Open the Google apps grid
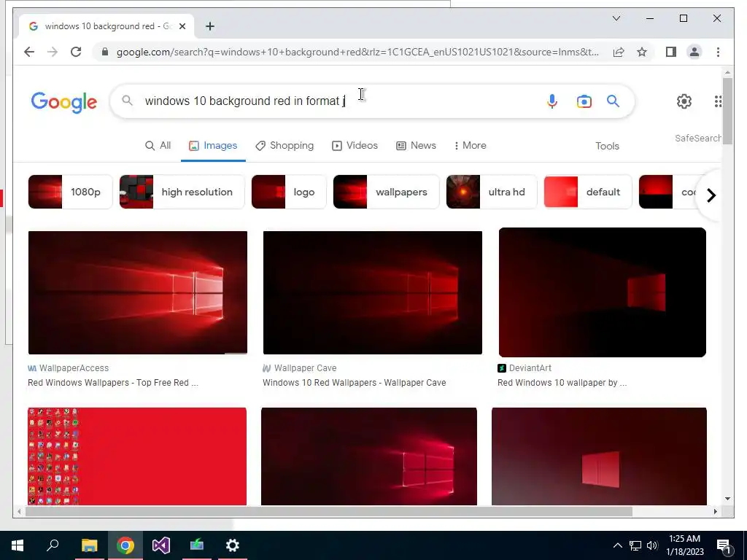 718,101
